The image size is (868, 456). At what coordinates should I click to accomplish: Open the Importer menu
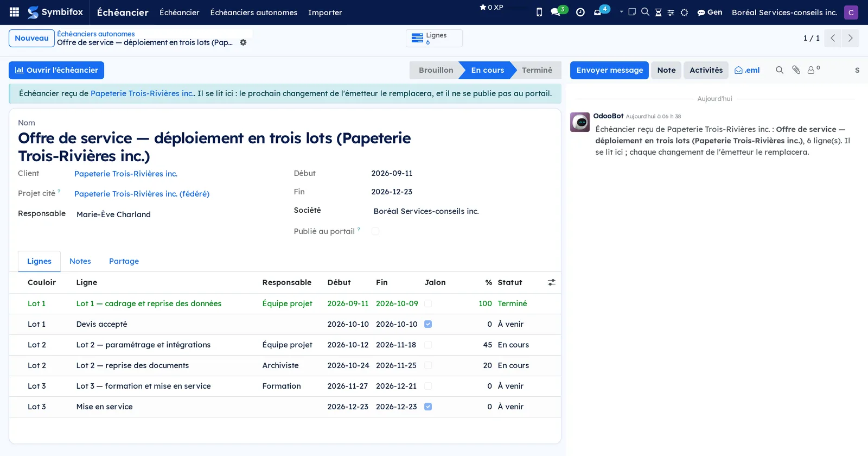[325, 12]
